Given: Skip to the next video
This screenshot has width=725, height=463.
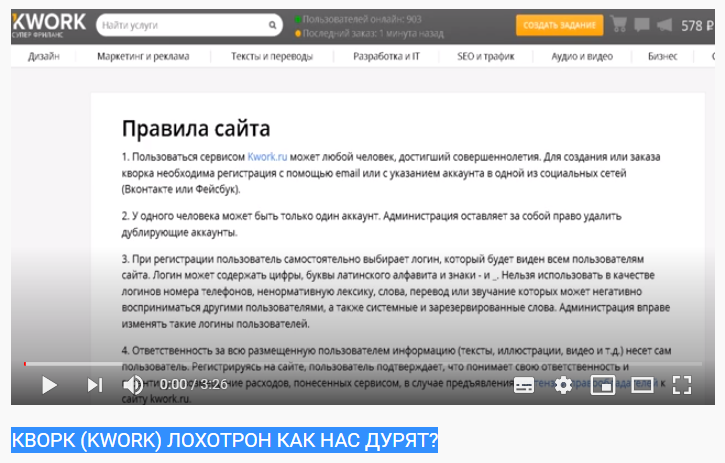Looking at the screenshot, I should click(x=95, y=385).
